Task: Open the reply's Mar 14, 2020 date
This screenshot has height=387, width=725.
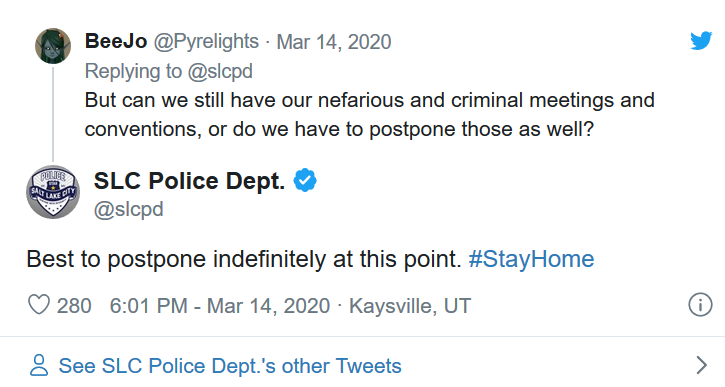Action: tap(334, 42)
